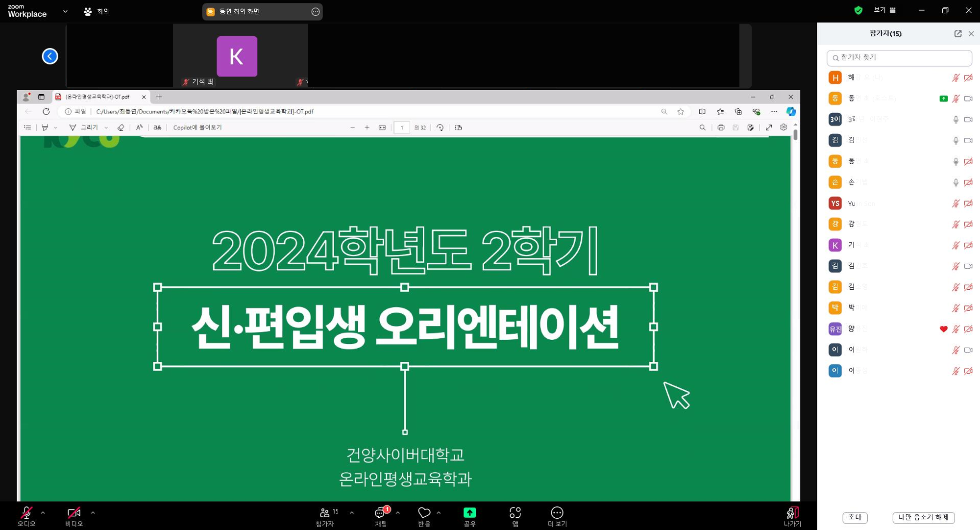The image size is (980, 530).
Task: Rotate the PDF page
Action: [x=440, y=127]
